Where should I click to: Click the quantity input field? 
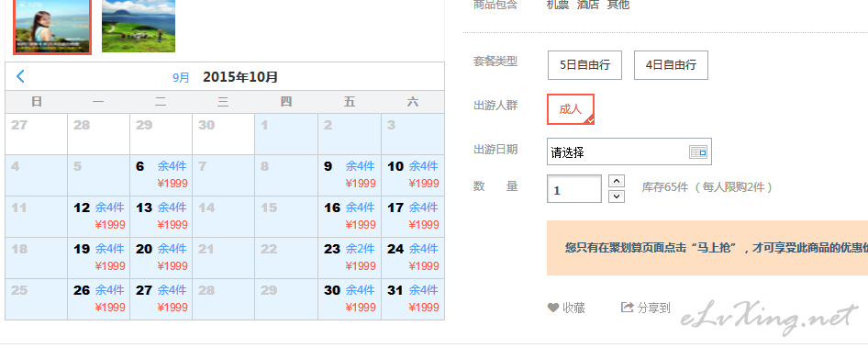pos(574,189)
